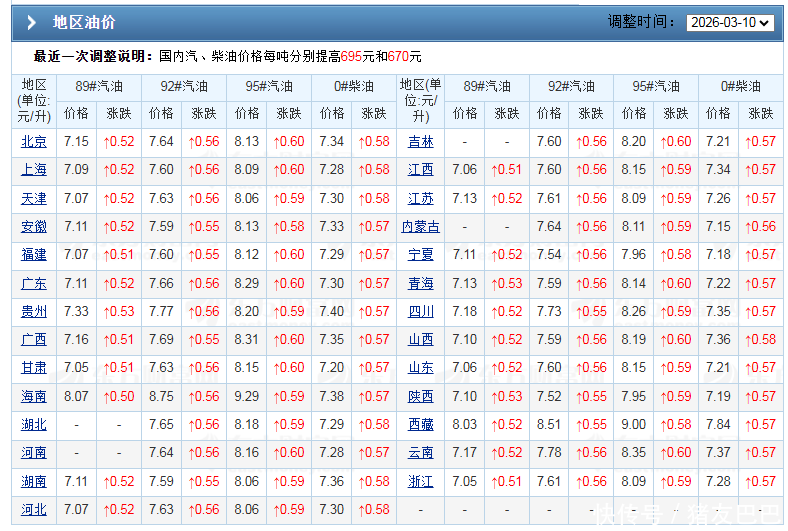Select the 天津 region link
Image resolution: width=788 pixels, height=531 pixels.
click(x=34, y=199)
